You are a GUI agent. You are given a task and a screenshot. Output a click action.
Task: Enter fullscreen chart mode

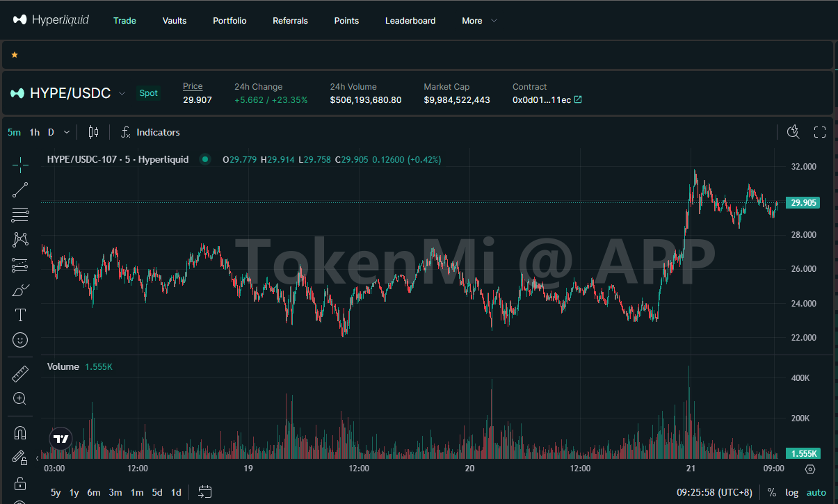pos(819,132)
